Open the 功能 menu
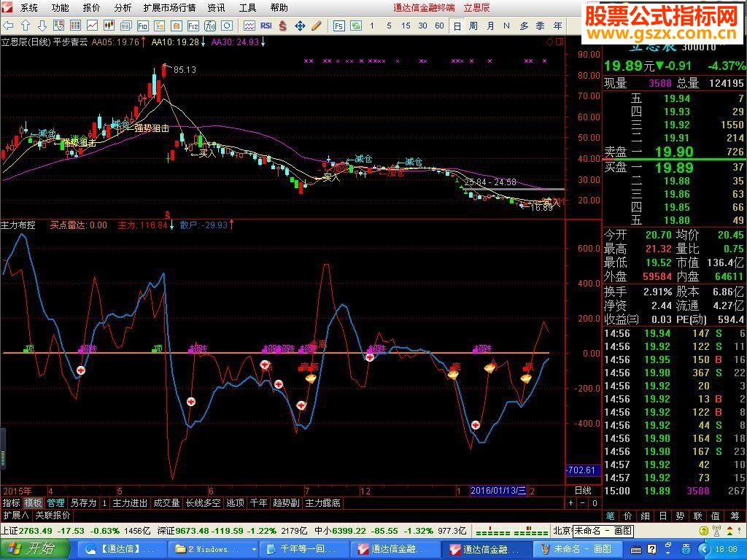Image resolution: width=747 pixels, height=560 pixels. [60, 7]
